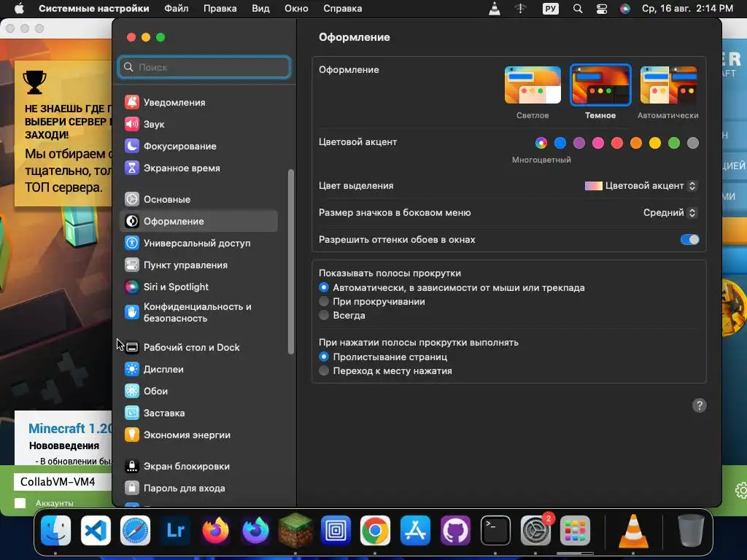Open Системные настройки app menu
Image resolution: width=747 pixels, height=560 pixels.
point(94,9)
